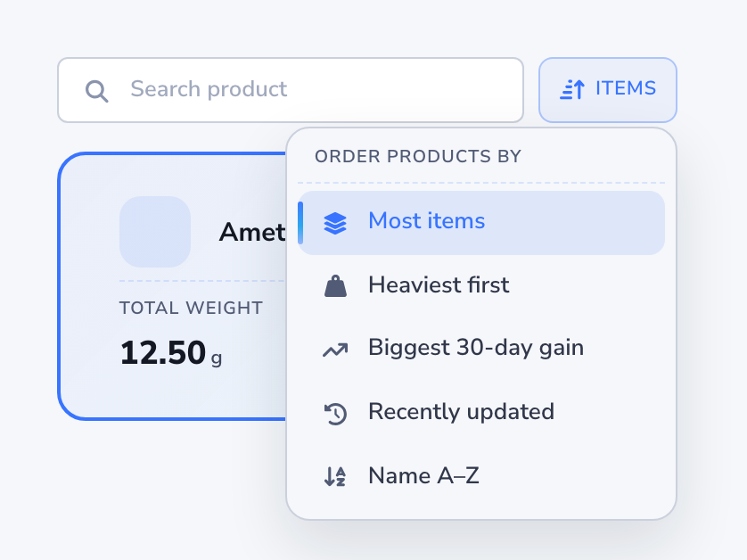The image size is (747, 560).
Task: Click the sort ascending icon beside ITEMS
Action: [572, 89]
